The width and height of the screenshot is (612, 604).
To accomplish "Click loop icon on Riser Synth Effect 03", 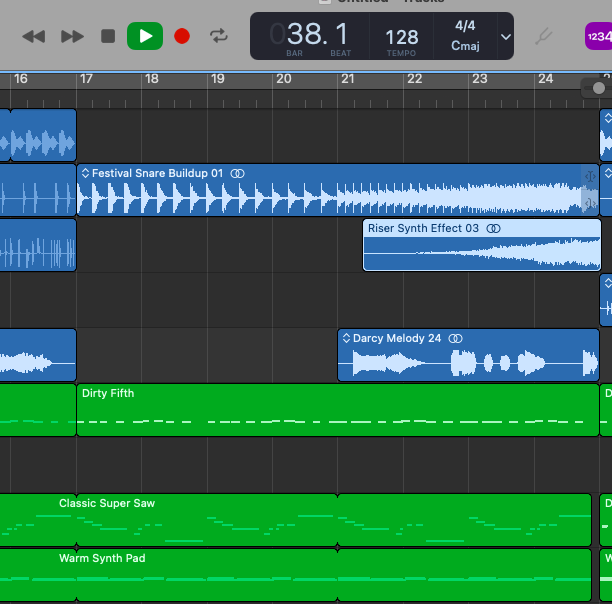I will 494,229.
